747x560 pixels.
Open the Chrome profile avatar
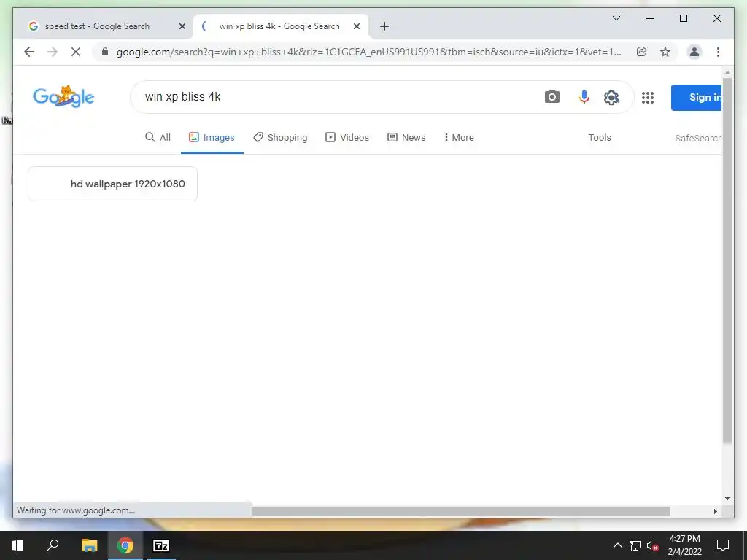(x=694, y=52)
